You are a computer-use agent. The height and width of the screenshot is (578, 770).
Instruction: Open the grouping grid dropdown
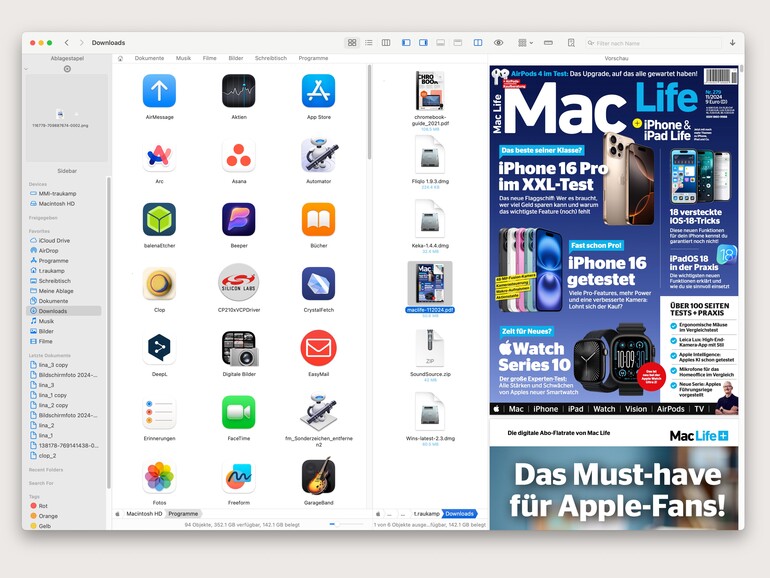click(525, 43)
